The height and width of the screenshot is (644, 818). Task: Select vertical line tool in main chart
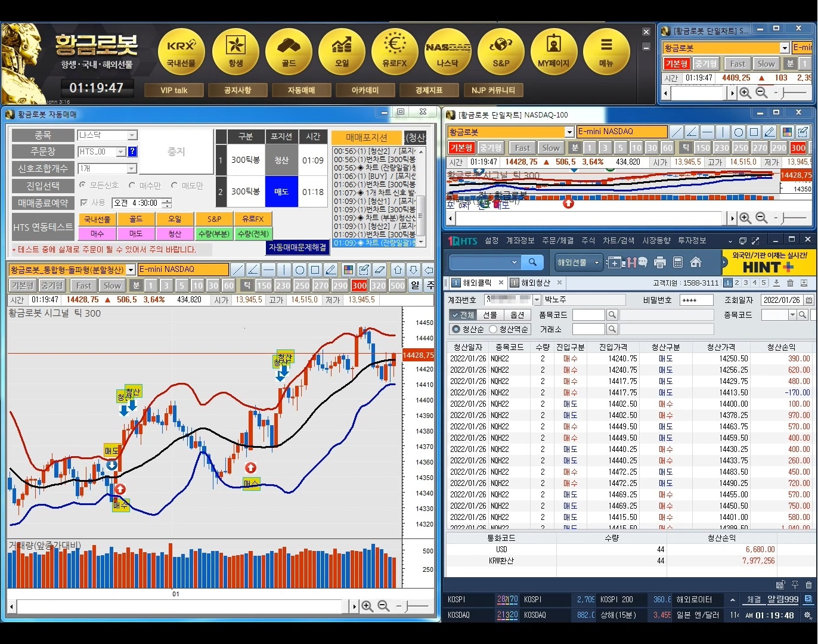click(x=284, y=270)
